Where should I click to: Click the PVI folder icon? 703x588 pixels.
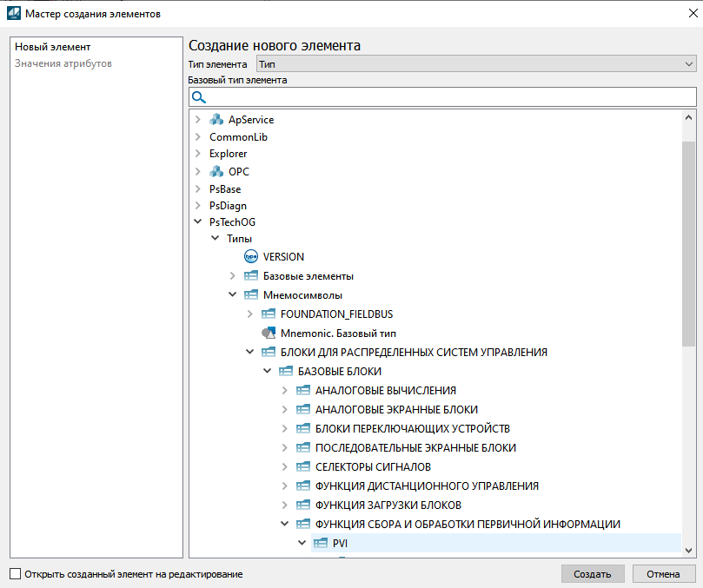pyautogui.click(x=321, y=543)
